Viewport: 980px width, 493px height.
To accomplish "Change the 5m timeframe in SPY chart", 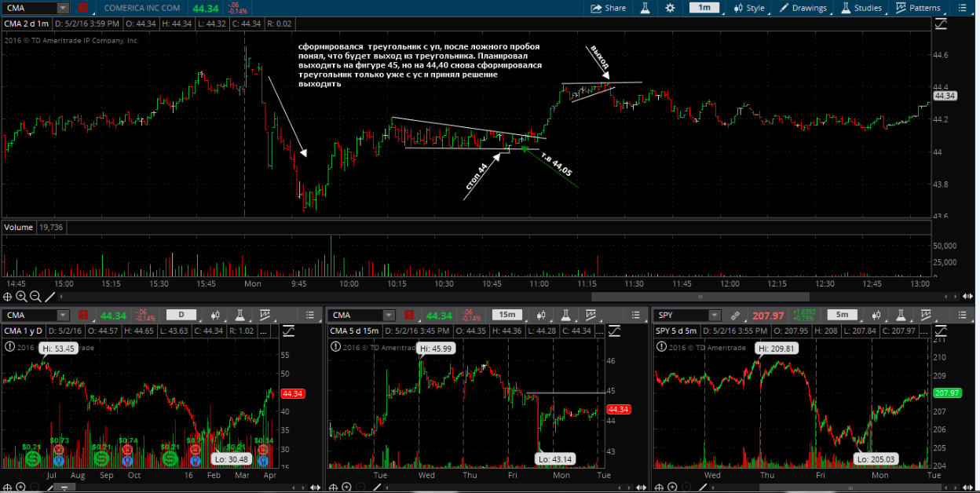I will point(843,315).
